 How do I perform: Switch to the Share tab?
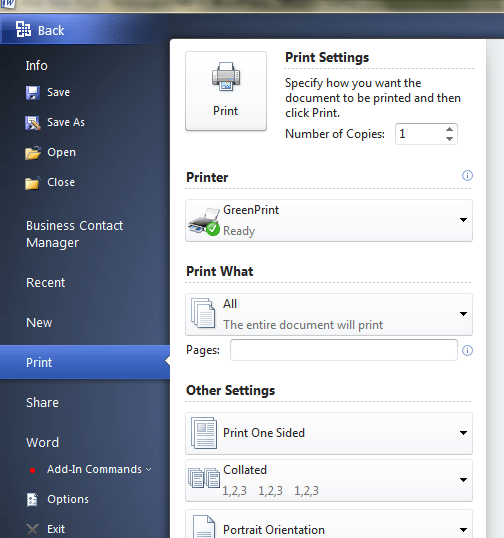[x=43, y=402]
